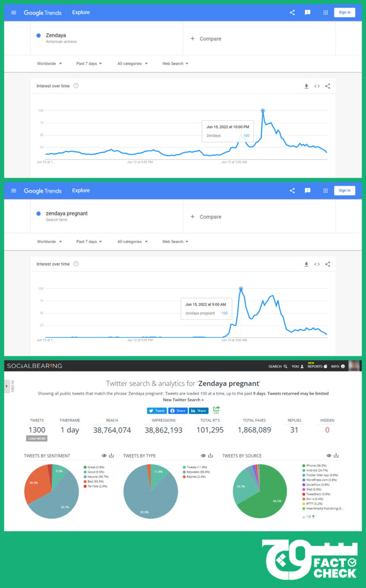Image resolution: width=366 pixels, height=588 pixels.
Task: Open Past 7 days dropdown in Zendaya panel
Action: 89,64
